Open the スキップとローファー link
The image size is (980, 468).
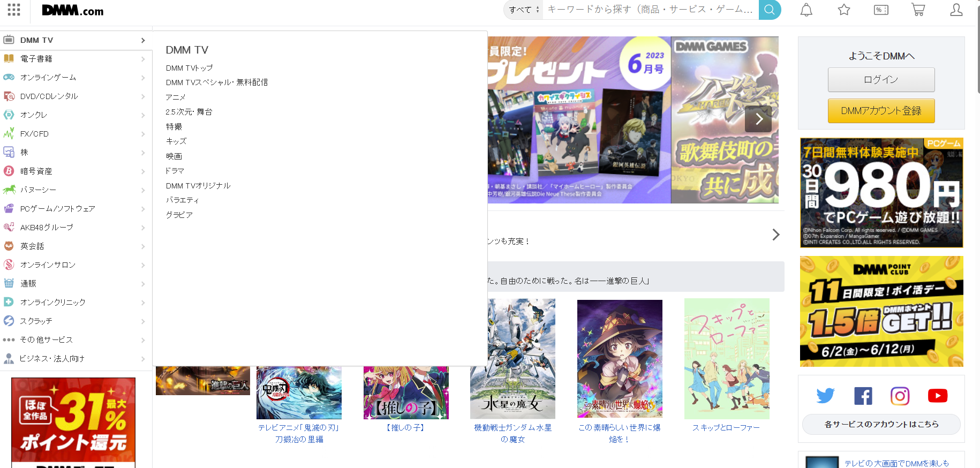click(x=726, y=428)
